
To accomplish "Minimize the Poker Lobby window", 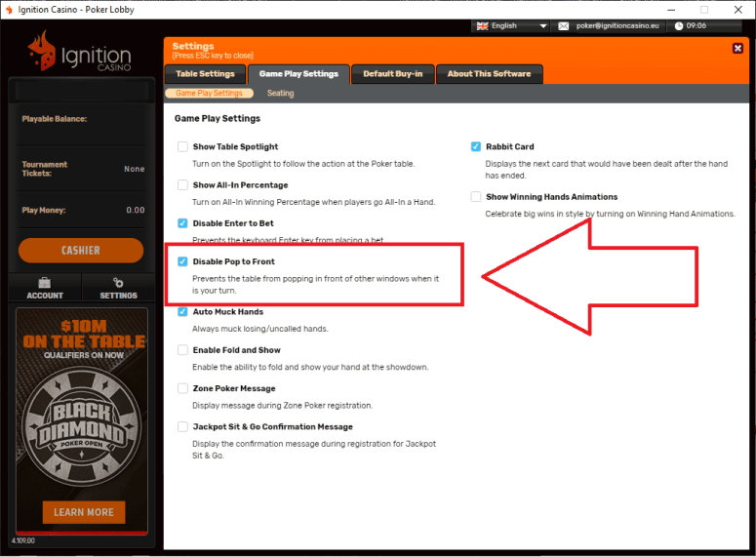I will pyautogui.click(x=671, y=10).
